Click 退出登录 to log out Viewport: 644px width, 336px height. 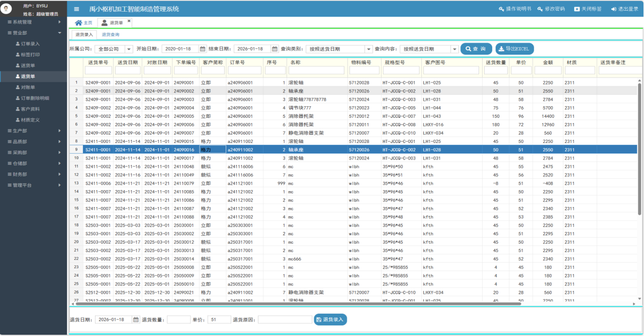click(625, 9)
